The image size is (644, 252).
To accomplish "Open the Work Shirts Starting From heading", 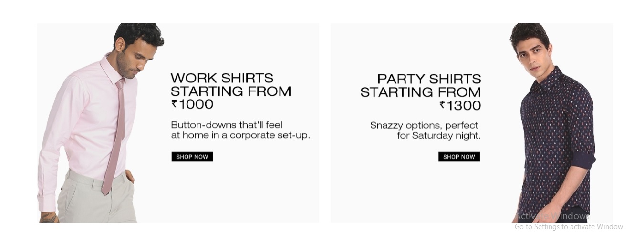I will click(231, 84).
